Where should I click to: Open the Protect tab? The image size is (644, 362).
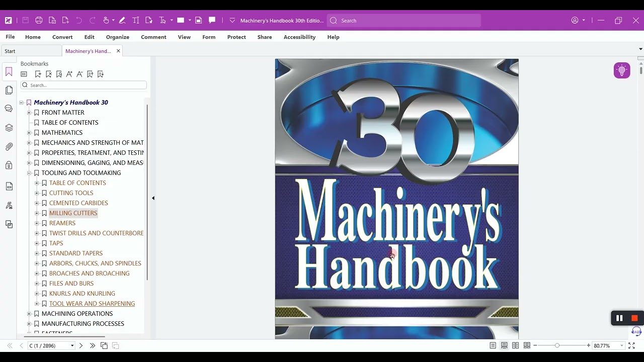[x=236, y=37]
